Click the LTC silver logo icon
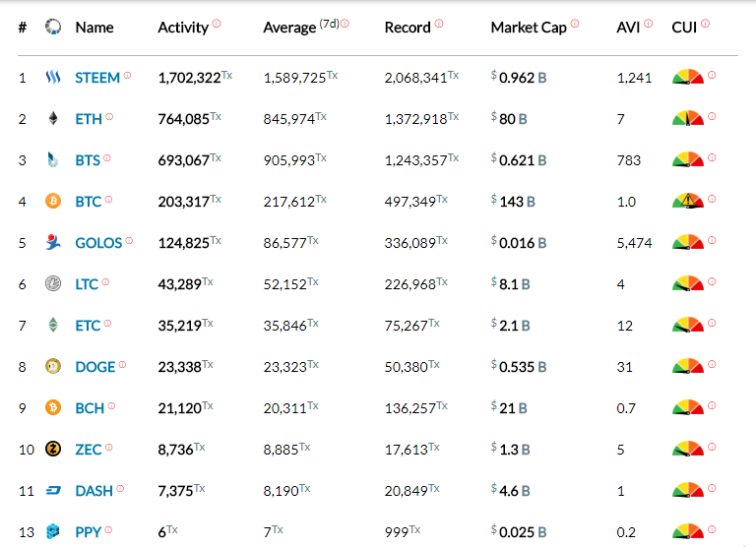756x547 pixels. 53,283
